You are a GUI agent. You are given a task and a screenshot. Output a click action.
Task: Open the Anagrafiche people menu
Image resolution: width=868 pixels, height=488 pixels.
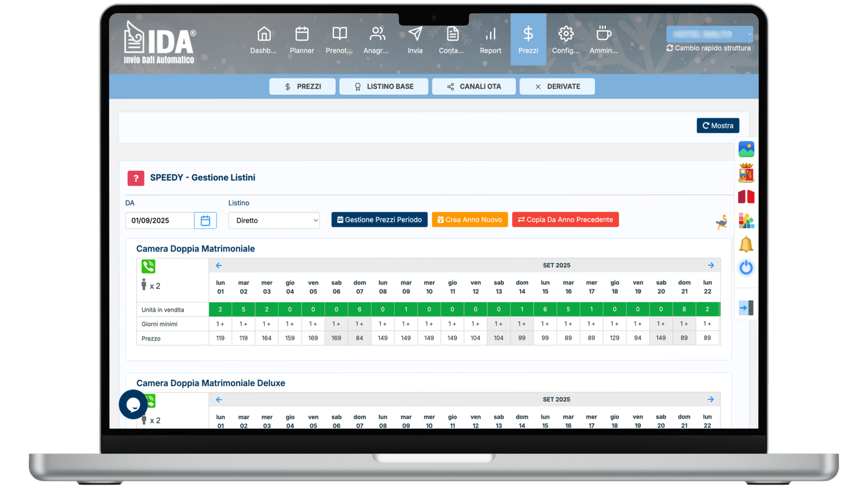[x=376, y=40]
